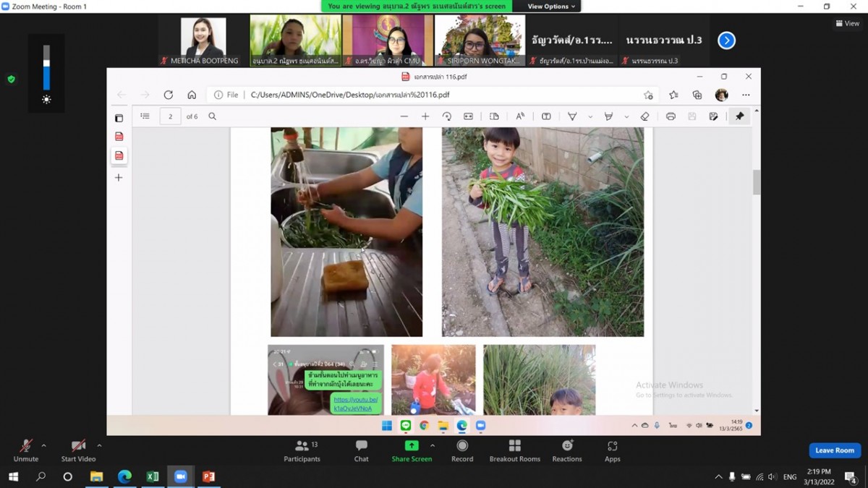Select SIRIPORN WONGTAK video thumbnail

[480, 40]
